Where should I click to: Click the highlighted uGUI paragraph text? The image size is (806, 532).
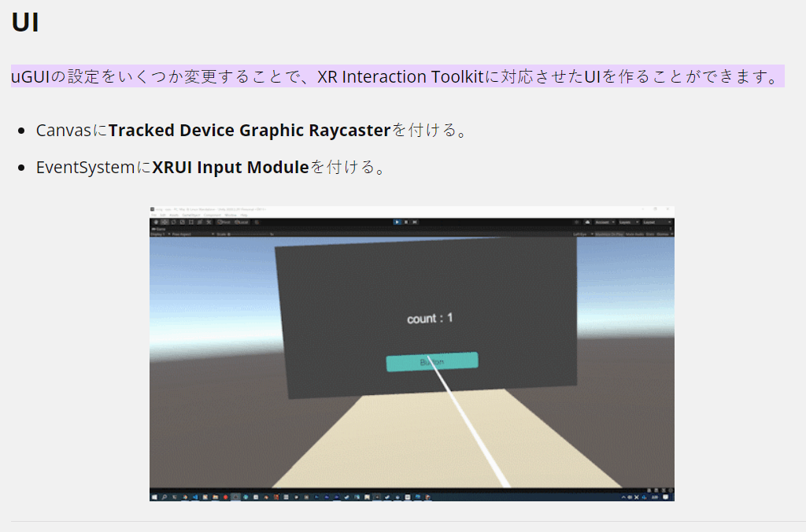coord(397,76)
